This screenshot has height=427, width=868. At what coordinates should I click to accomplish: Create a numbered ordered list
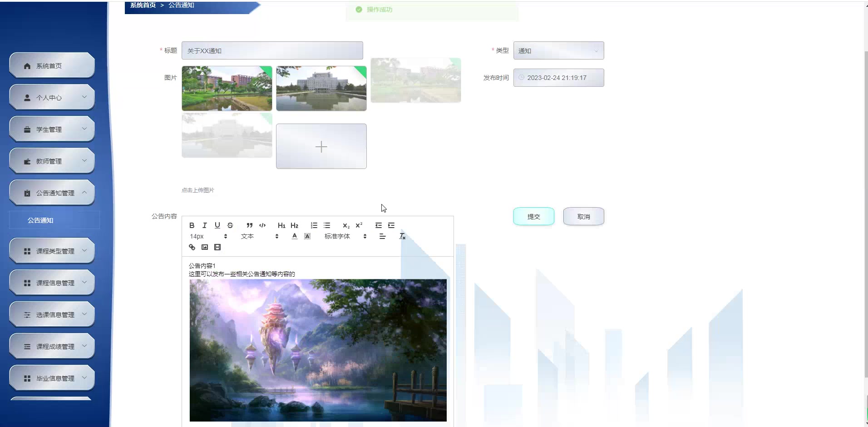click(314, 225)
